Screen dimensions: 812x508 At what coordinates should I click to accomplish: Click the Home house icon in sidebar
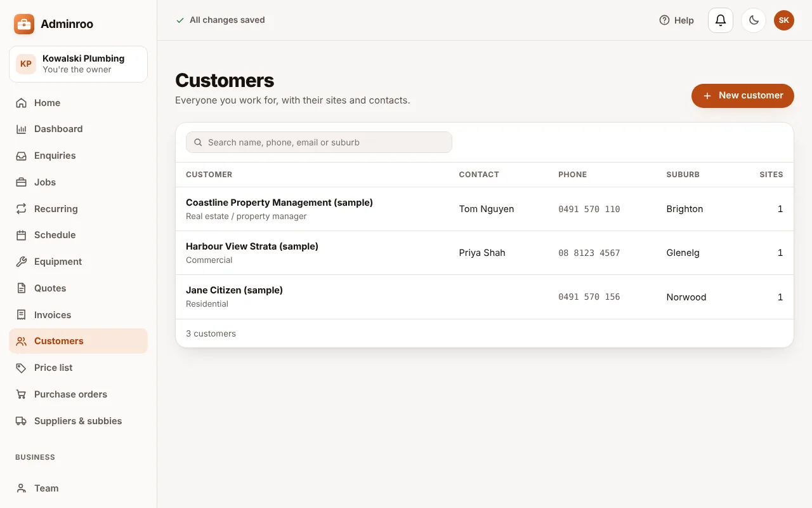(22, 103)
